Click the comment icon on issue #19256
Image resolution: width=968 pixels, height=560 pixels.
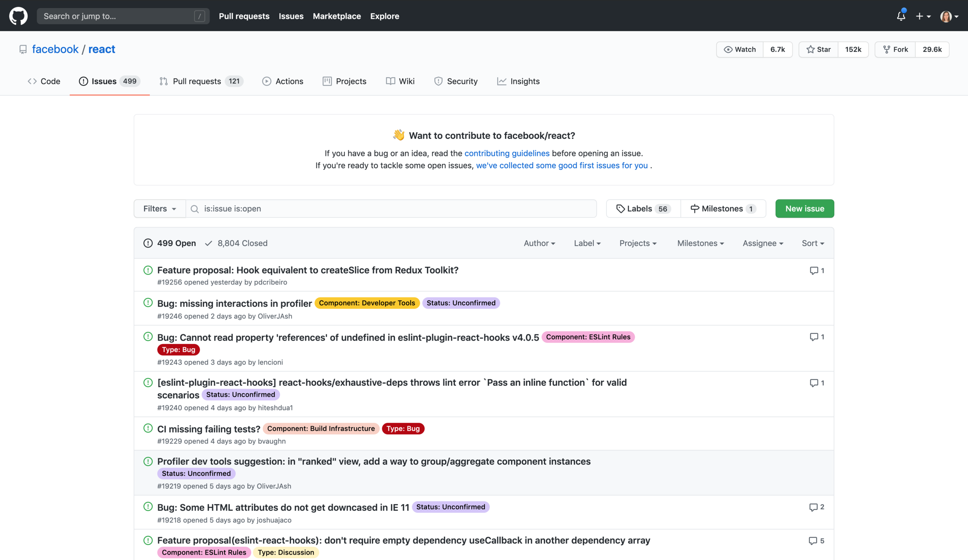point(814,270)
